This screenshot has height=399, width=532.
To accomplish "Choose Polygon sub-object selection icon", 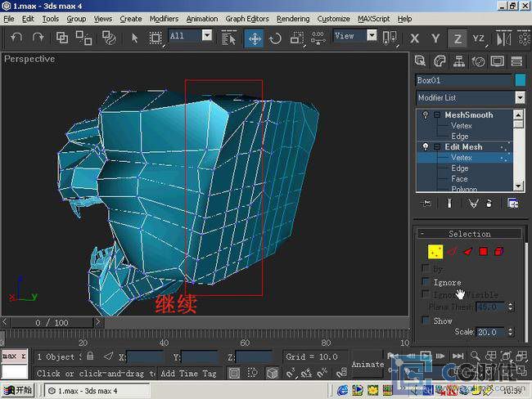I will click(x=483, y=251).
